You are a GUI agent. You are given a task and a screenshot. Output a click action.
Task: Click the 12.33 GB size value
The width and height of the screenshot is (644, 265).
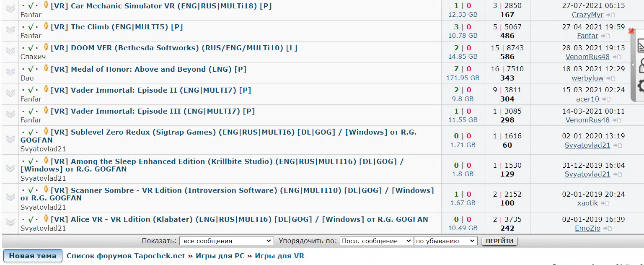click(463, 15)
